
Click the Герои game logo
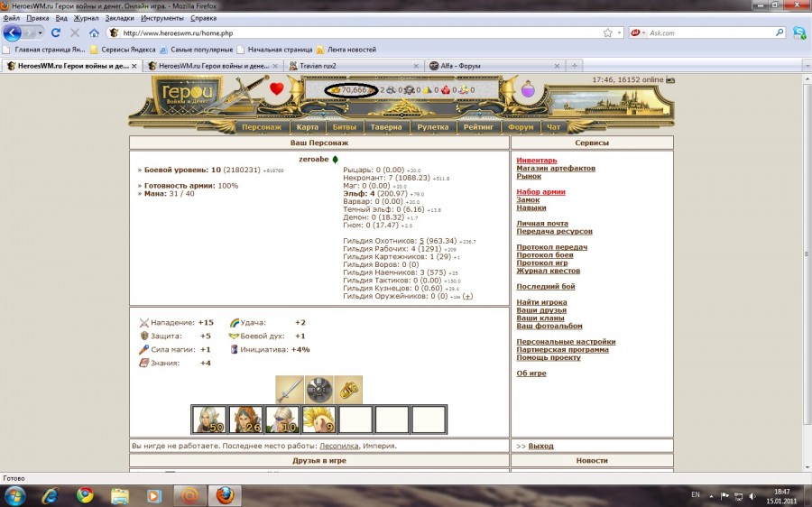(x=187, y=95)
